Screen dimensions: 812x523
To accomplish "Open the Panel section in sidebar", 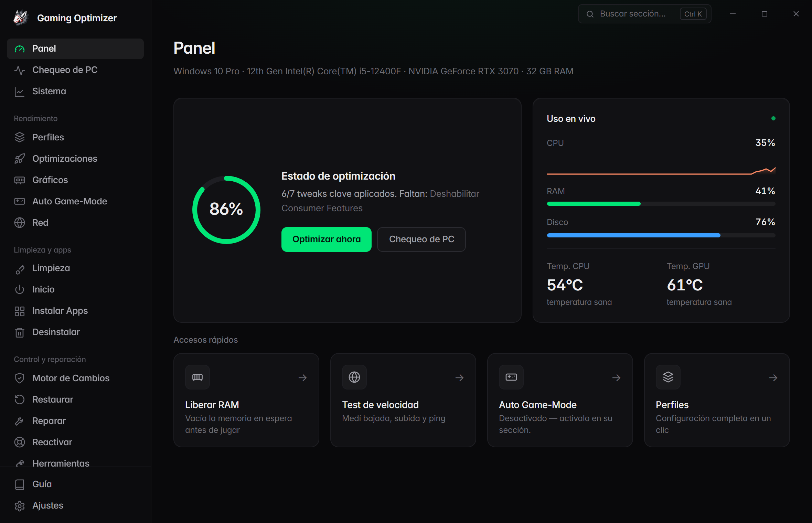I will [75, 49].
